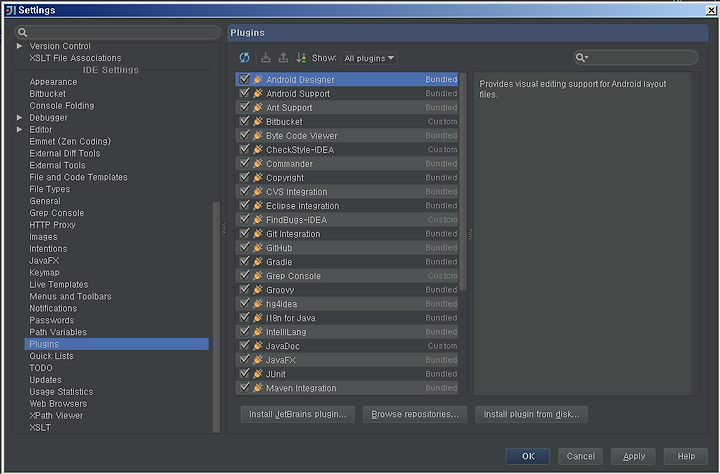The image size is (720, 474).
Task: Click the magnifier icon in plugins search
Action: pos(580,57)
